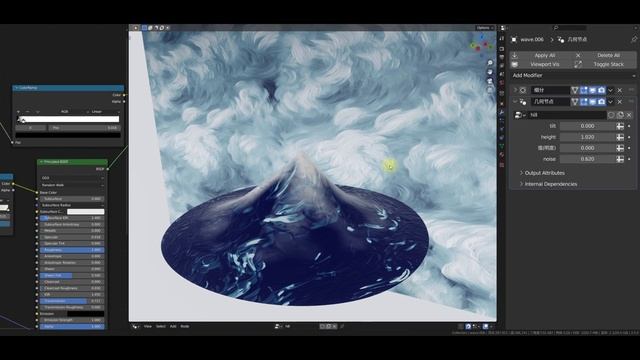The image size is (640, 360).
Task: Remove a color stop on ColorRamp
Action: (27, 111)
